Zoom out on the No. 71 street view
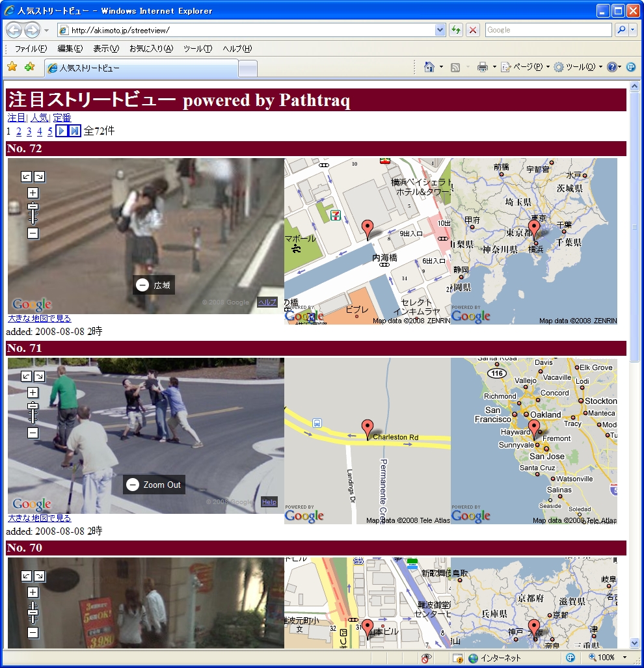Image resolution: width=644 pixels, height=668 pixels. (33, 433)
